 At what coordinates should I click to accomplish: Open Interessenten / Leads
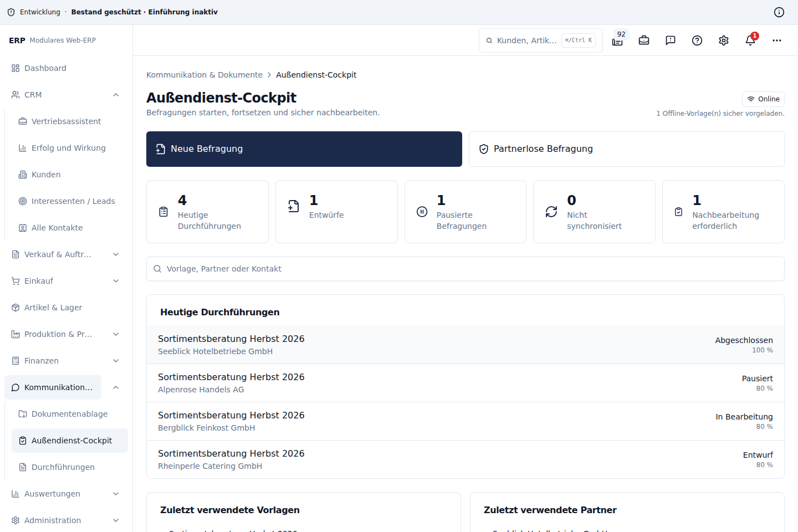[70, 201]
